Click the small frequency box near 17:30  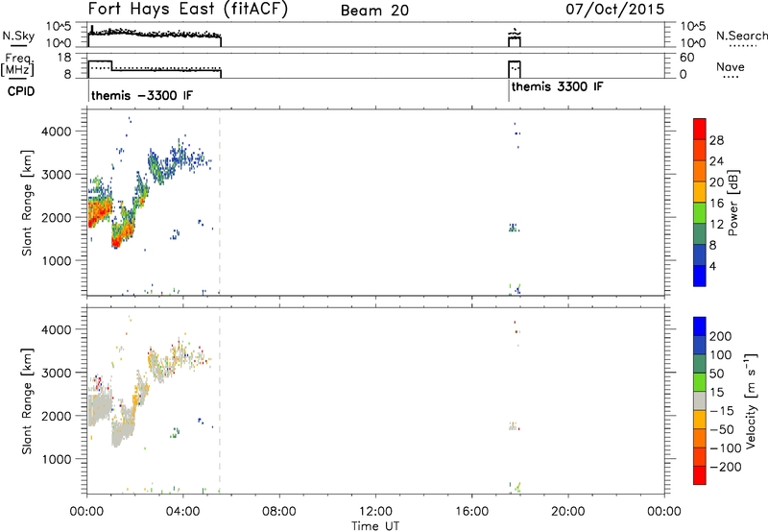[x=515, y=69]
